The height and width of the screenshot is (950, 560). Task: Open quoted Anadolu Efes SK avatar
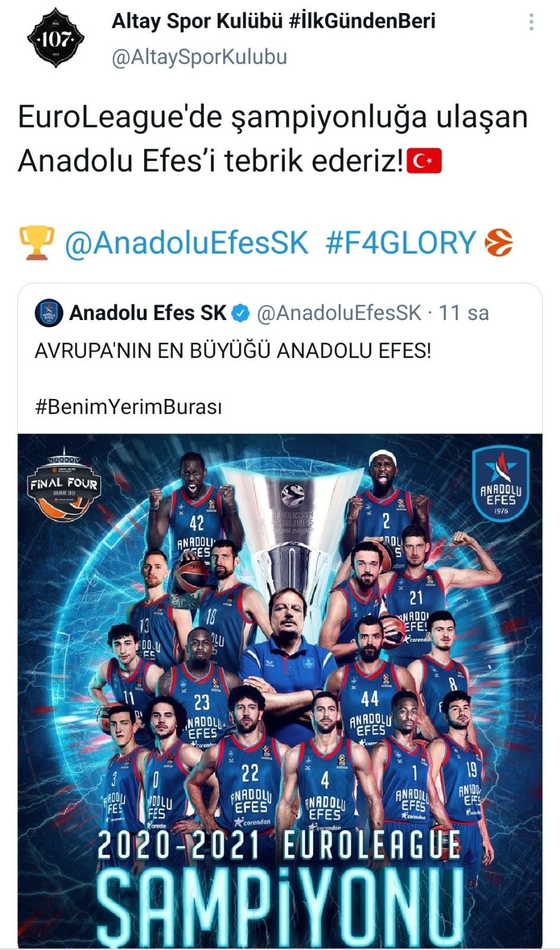[x=49, y=313]
